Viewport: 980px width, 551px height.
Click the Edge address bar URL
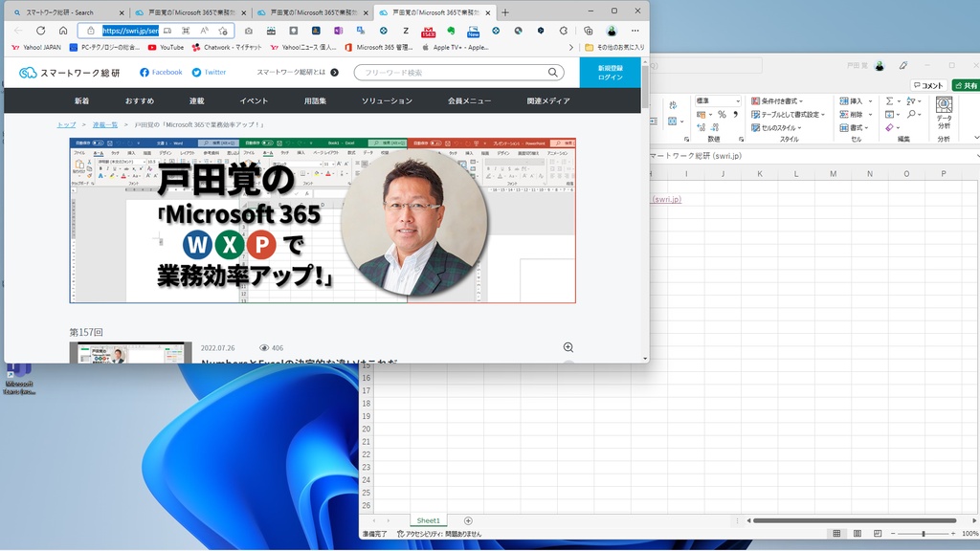click(x=130, y=31)
